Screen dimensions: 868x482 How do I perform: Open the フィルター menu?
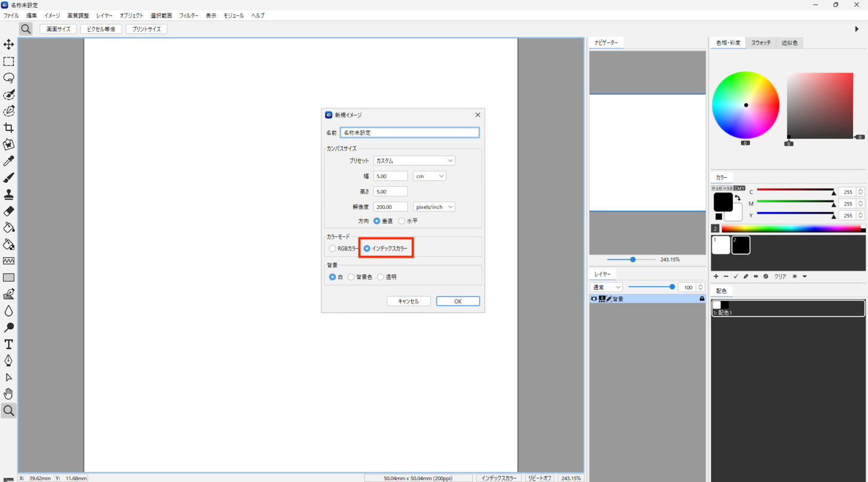(189, 16)
